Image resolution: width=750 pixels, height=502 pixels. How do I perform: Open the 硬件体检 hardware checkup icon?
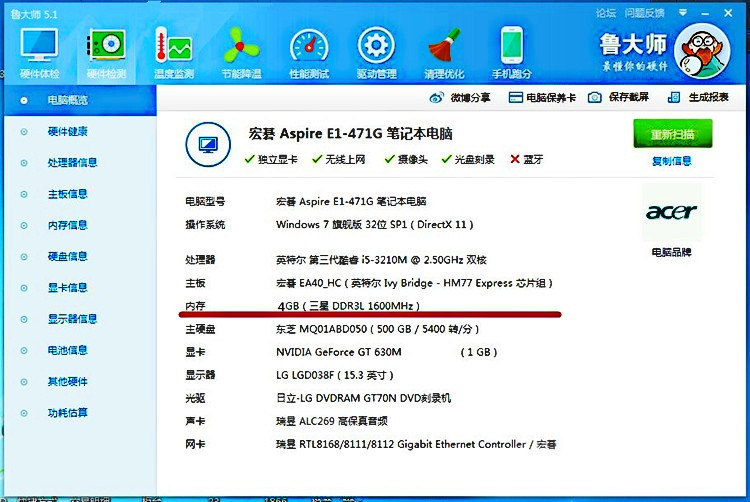coord(39,50)
